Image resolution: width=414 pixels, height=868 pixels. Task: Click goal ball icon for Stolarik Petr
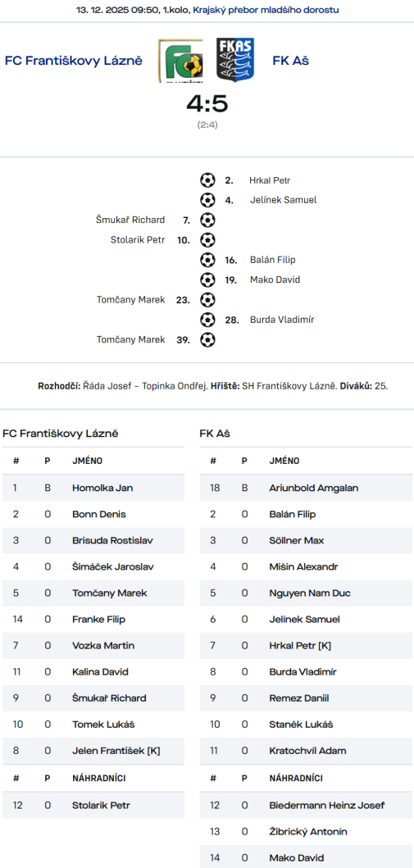(207, 239)
